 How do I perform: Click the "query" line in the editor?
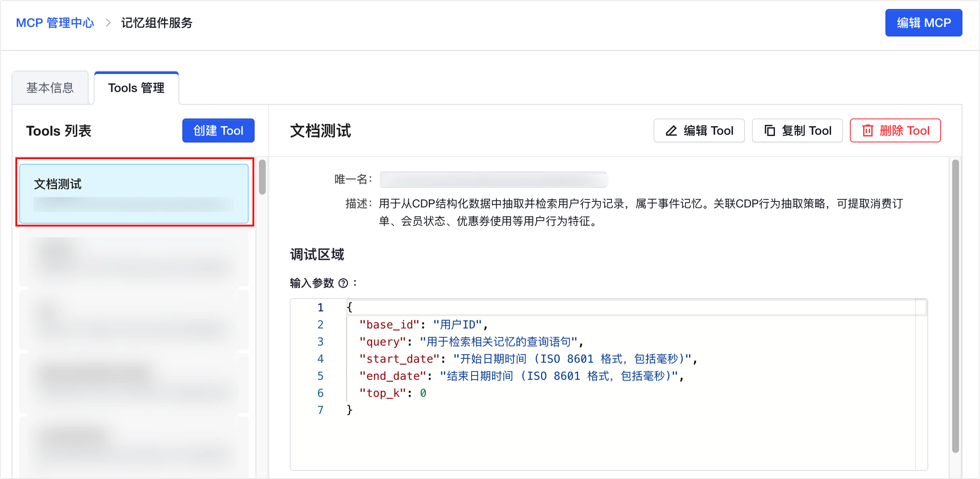coord(471,342)
